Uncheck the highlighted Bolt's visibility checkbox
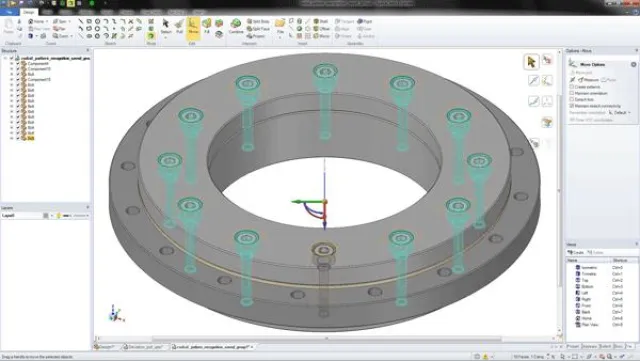This screenshot has width=640, height=361. tap(18, 138)
